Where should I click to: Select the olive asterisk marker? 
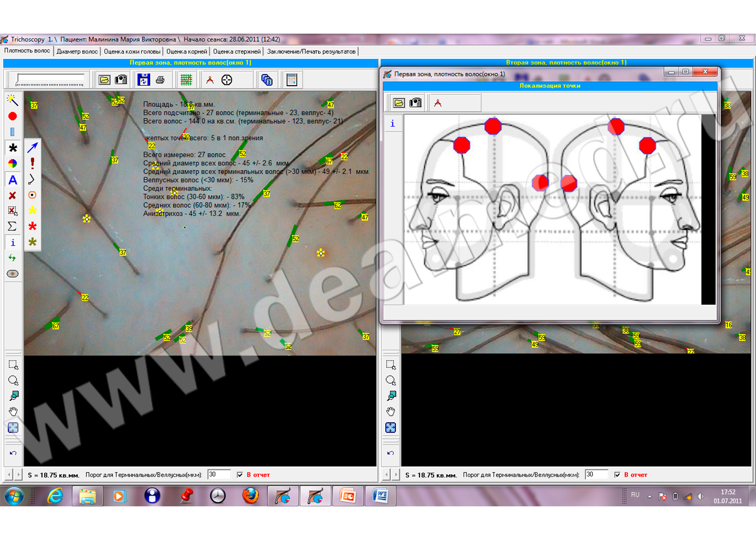click(33, 242)
